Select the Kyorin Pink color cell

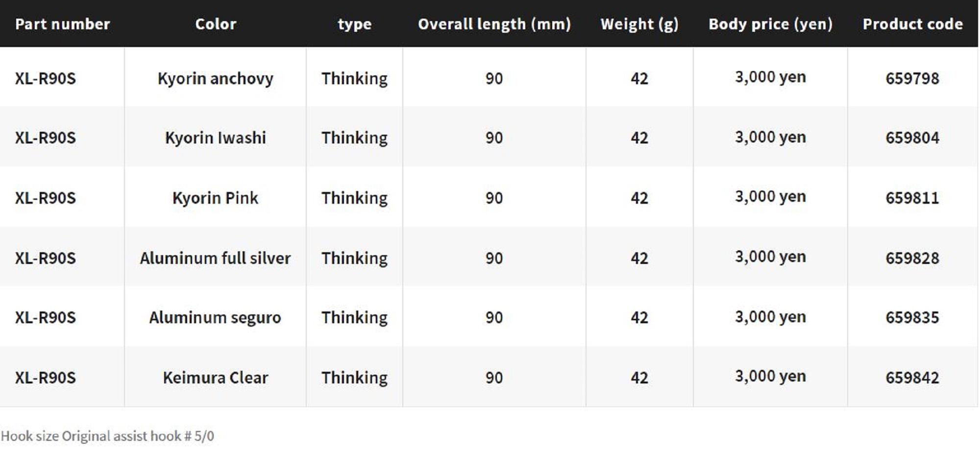(x=215, y=198)
